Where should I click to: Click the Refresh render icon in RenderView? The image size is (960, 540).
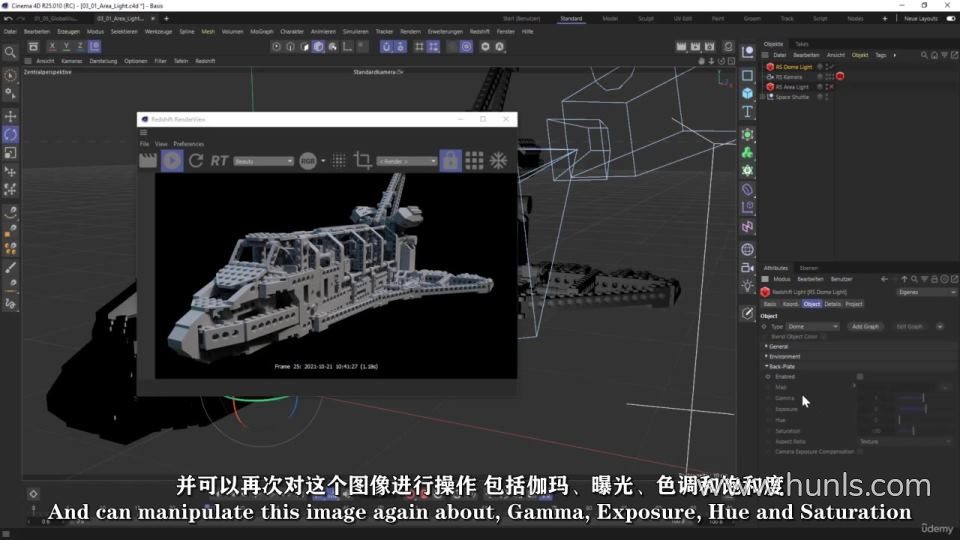tap(196, 161)
